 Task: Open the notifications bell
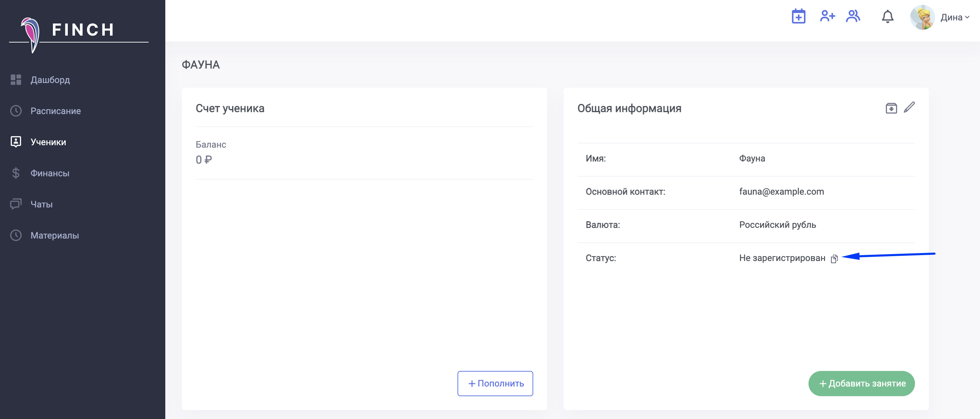pos(887,17)
